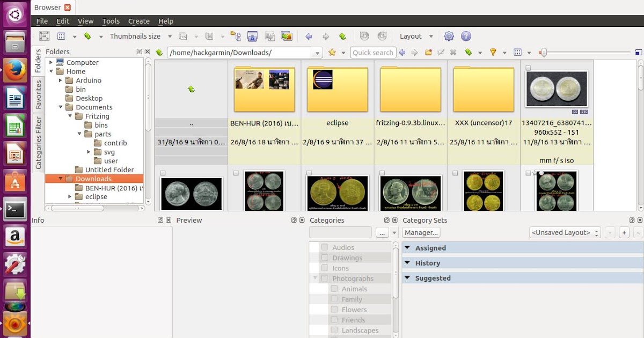The width and height of the screenshot is (644, 338).
Task: Click the Manager... button
Action: pyautogui.click(x=421, y=232)
